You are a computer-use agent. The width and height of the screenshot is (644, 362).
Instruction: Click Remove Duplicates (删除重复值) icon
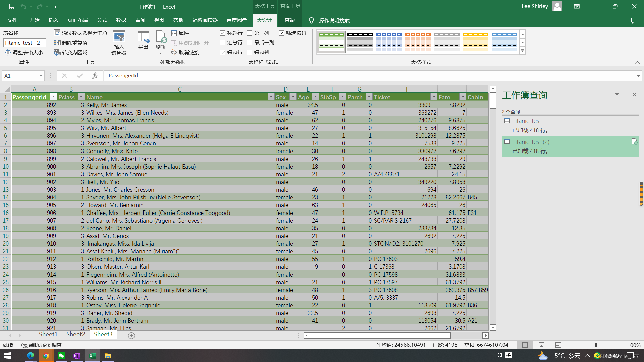pos(57,43)
